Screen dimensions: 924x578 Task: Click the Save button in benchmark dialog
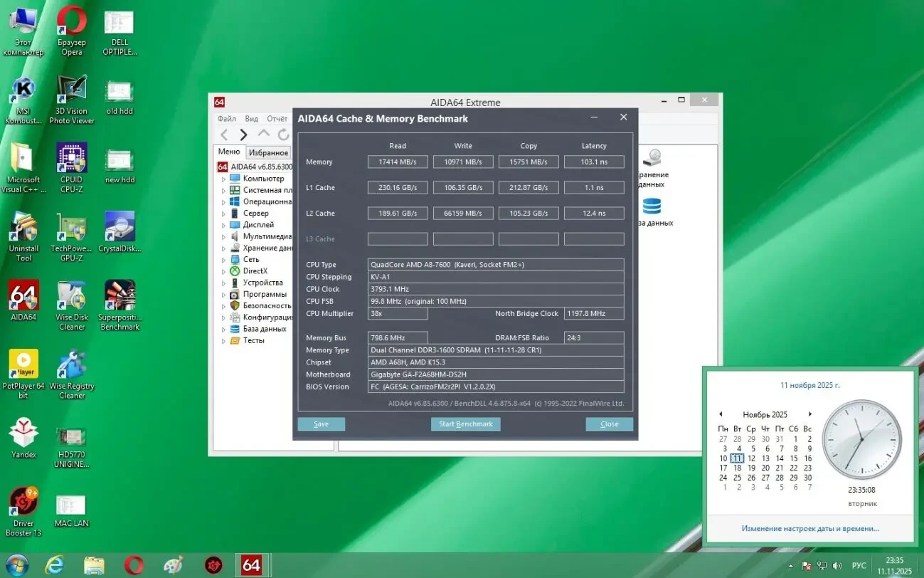point(321,424)
